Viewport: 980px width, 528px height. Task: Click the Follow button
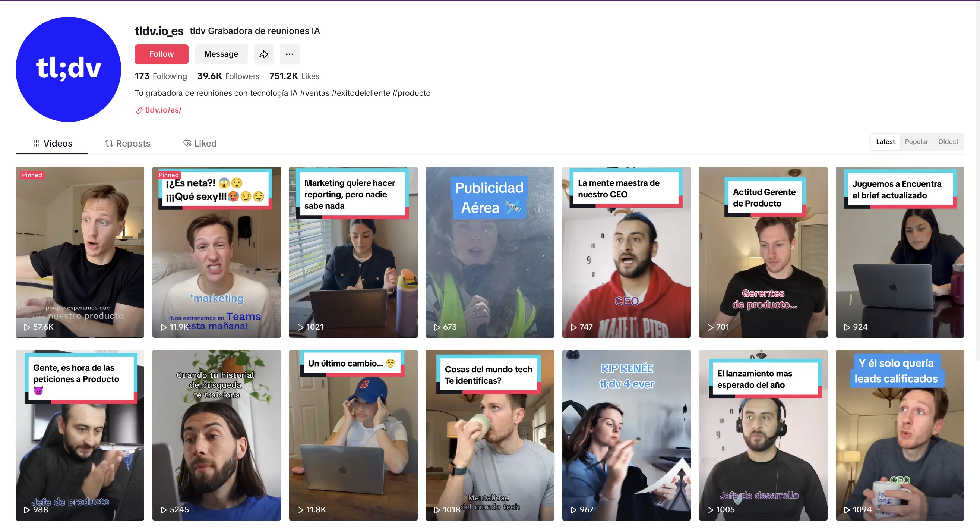[161, 54]
